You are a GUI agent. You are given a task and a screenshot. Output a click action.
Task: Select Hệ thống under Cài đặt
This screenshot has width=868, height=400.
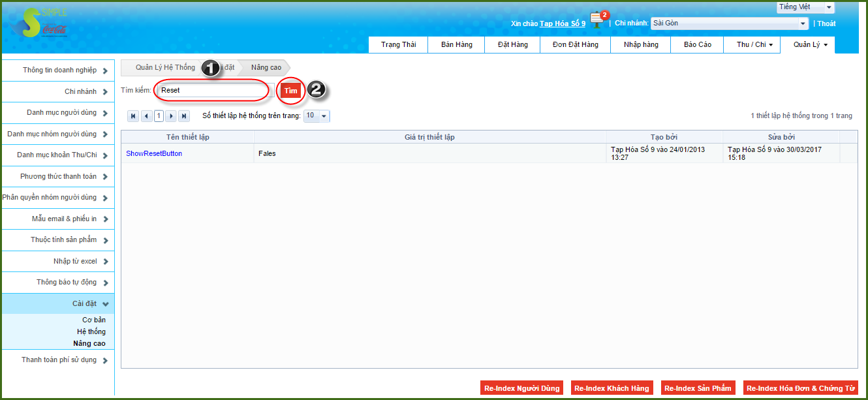click(91, 332)
